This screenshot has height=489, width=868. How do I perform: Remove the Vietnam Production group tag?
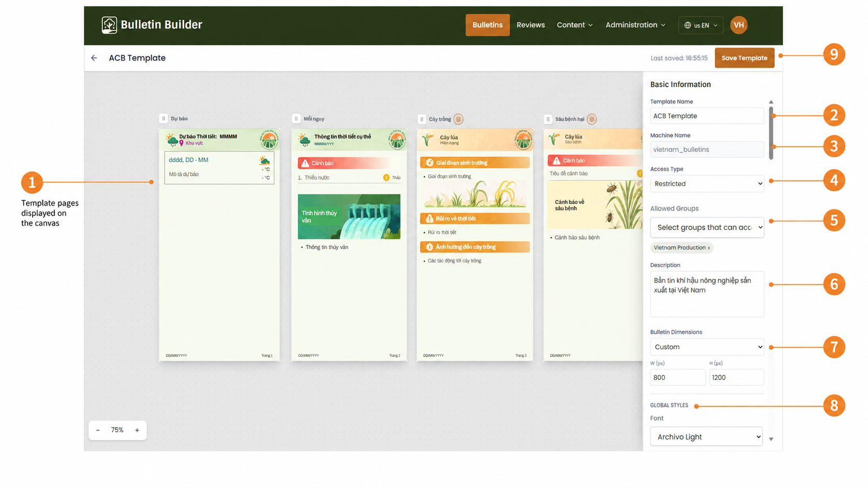point(709,248)
